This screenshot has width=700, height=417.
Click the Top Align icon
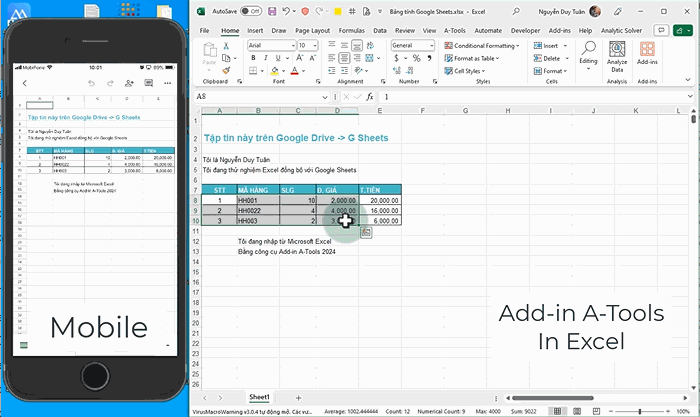point(332,45)
